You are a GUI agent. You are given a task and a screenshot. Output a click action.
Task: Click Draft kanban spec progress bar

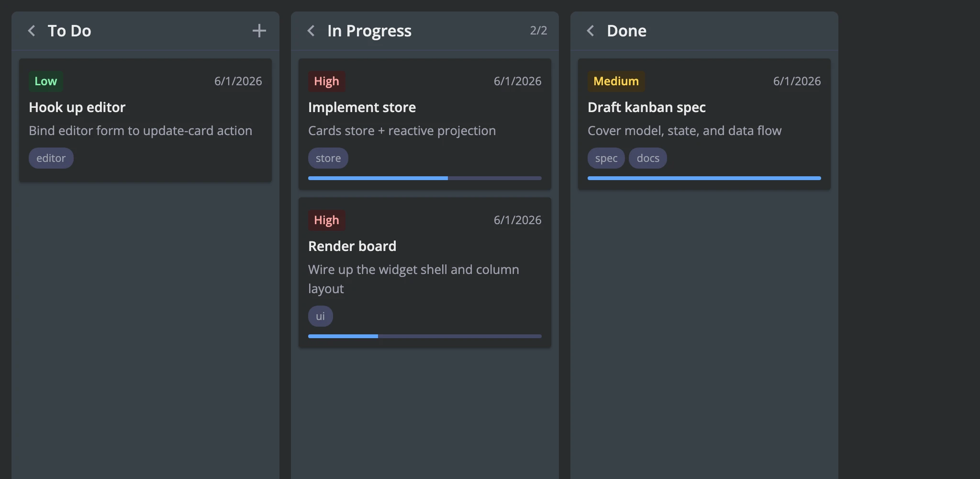click(704, 178)
